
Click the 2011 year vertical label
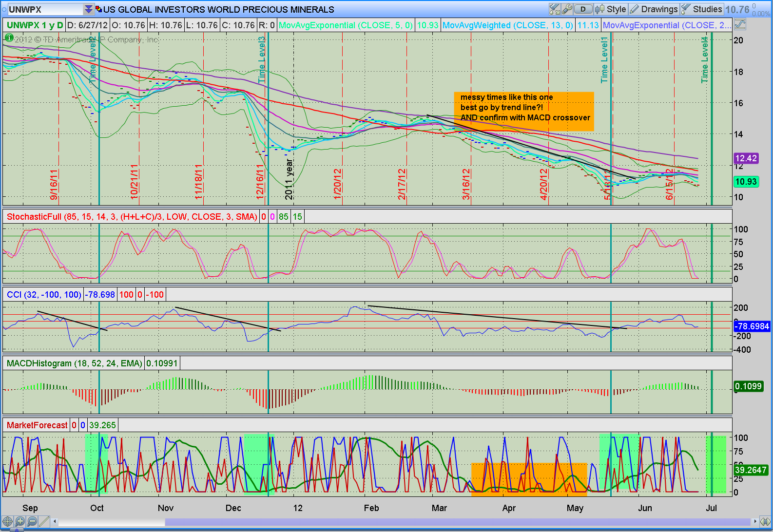[x=289, y=179]
